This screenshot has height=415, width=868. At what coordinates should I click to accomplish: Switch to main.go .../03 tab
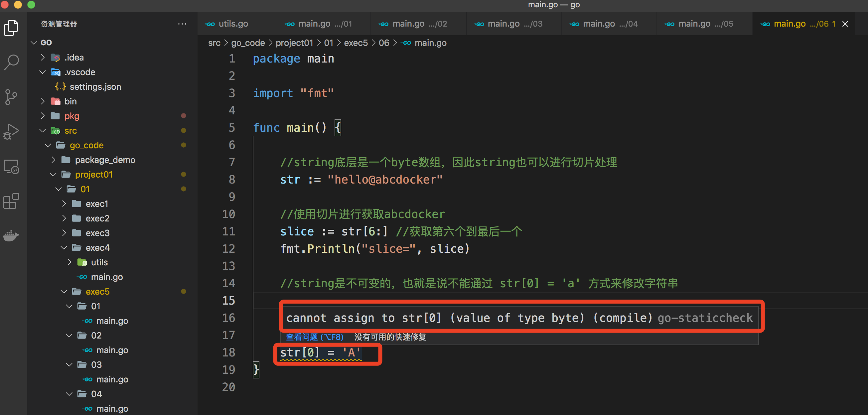tap(509, 24)
